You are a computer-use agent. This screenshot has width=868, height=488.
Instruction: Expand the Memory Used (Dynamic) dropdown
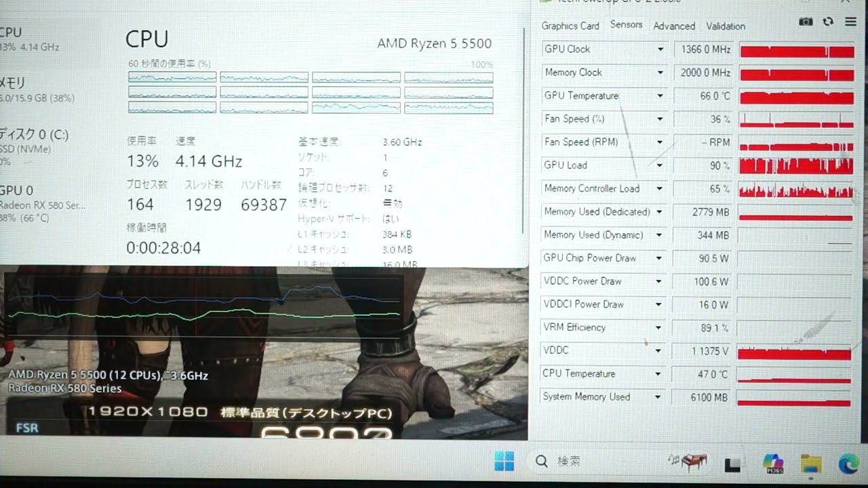tap(660, 235)
